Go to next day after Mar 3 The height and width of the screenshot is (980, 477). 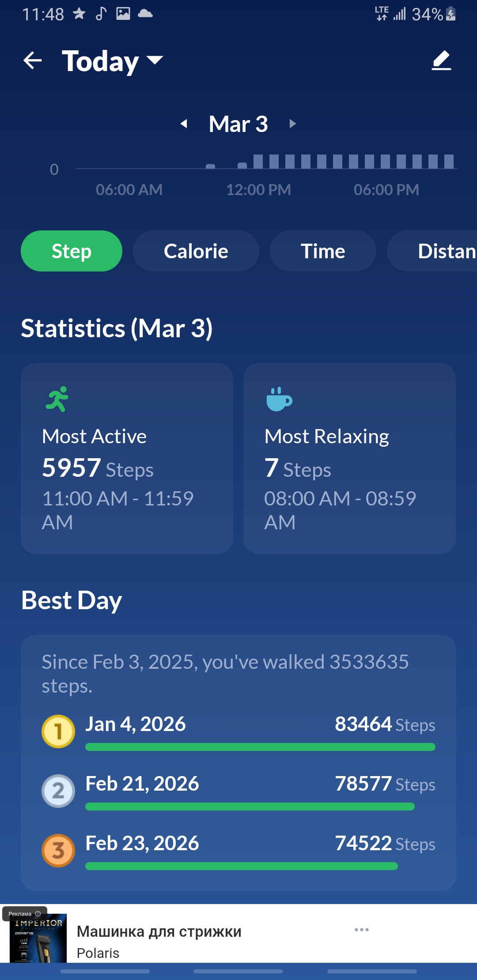coord(292,124)
